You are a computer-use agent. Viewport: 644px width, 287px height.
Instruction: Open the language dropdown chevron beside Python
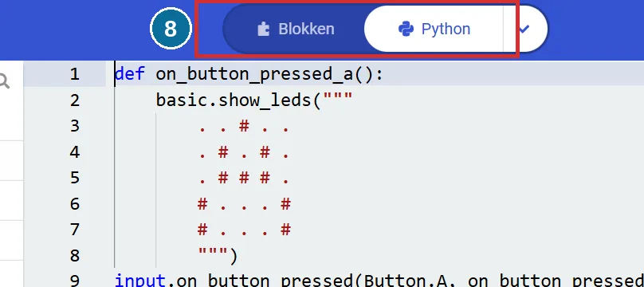point(524,29)
